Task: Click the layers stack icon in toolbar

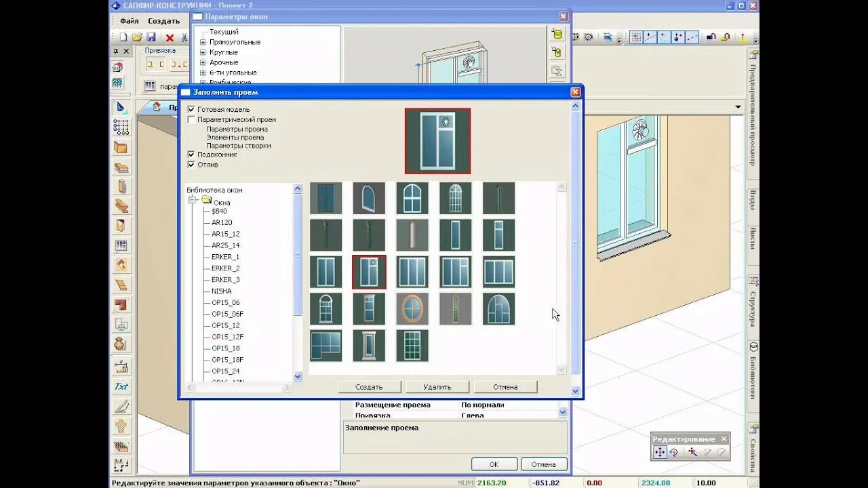Action: click(x=608, y=37)
